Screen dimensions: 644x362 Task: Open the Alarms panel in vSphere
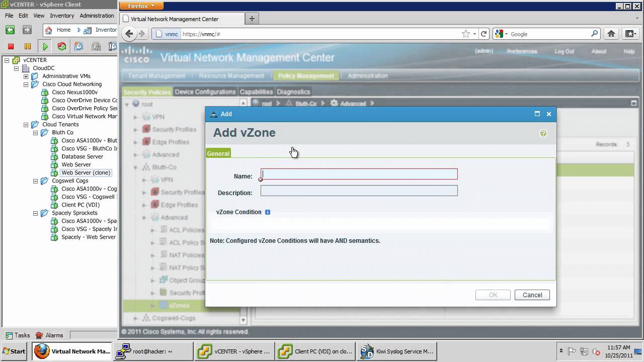coord(50,335)
